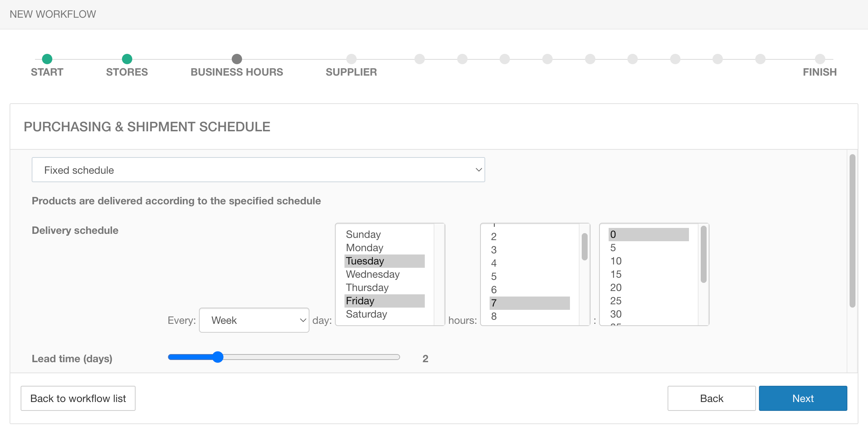Click the STORES step circle

coord(127,59)
